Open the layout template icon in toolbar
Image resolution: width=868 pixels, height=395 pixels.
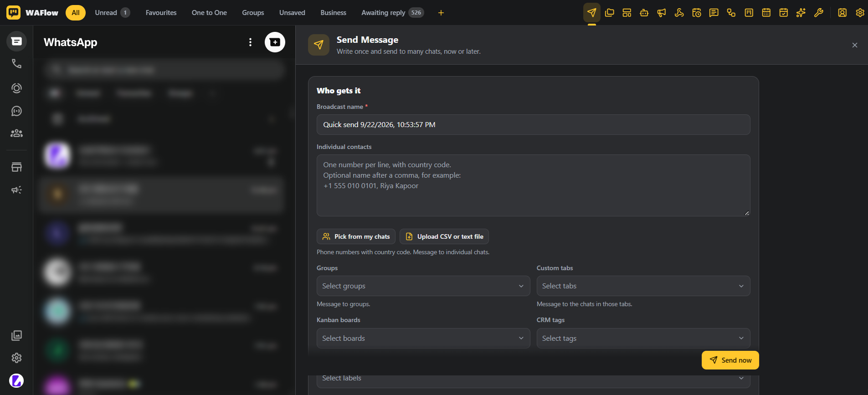(627, 13)
